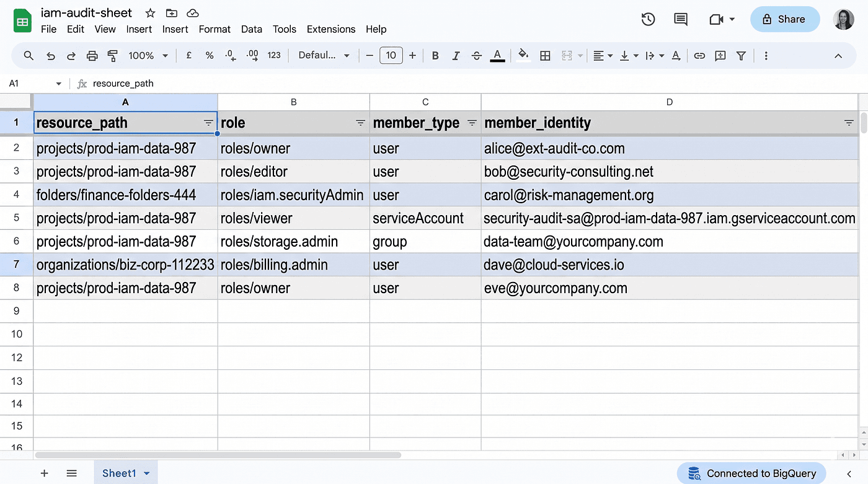Click the paint format roller icon
The image size is (868, 484).
click(113, 56)
